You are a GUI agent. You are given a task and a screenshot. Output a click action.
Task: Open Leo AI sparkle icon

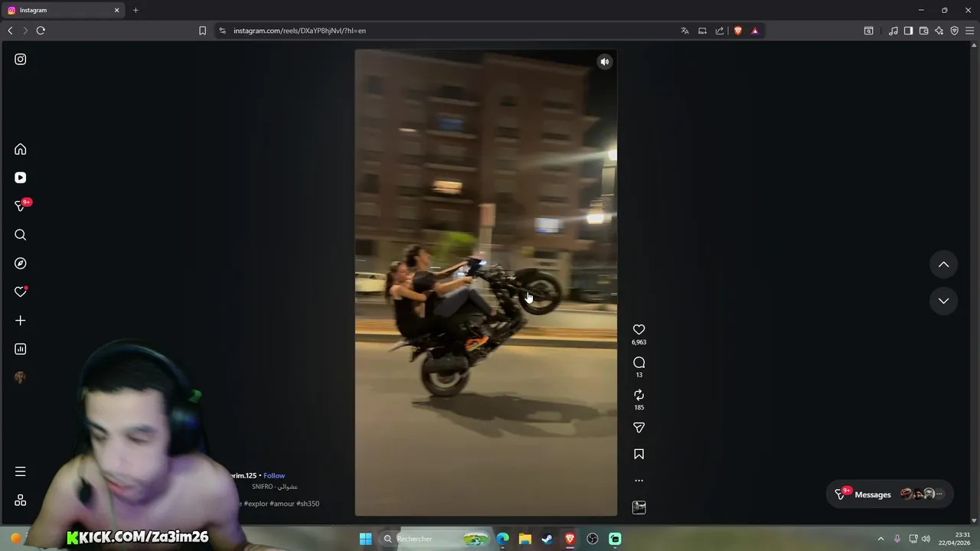coord(939,31)
